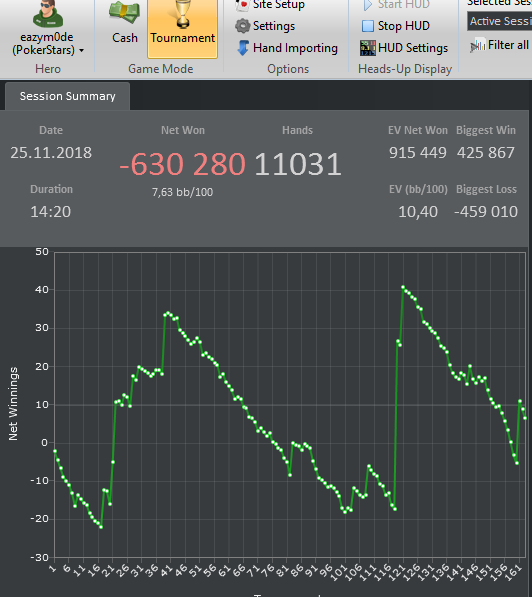Open the Active Session dropdown

point(499,21)
